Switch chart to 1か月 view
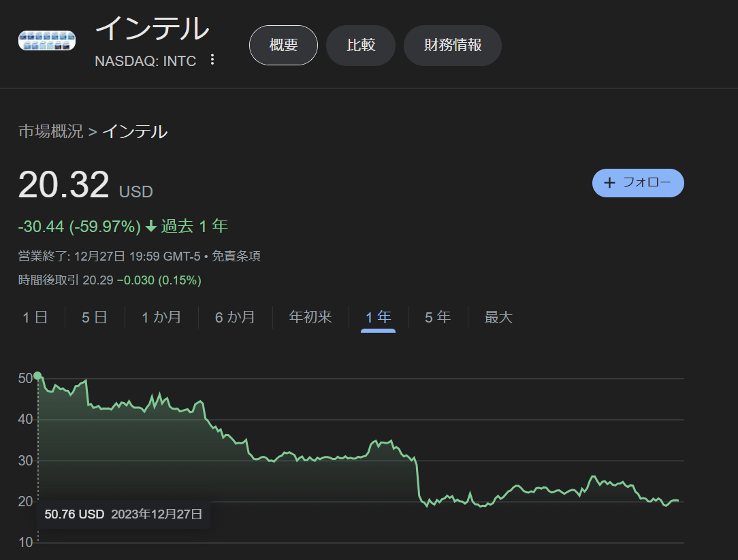738x560 pixels. coord(161,317)
